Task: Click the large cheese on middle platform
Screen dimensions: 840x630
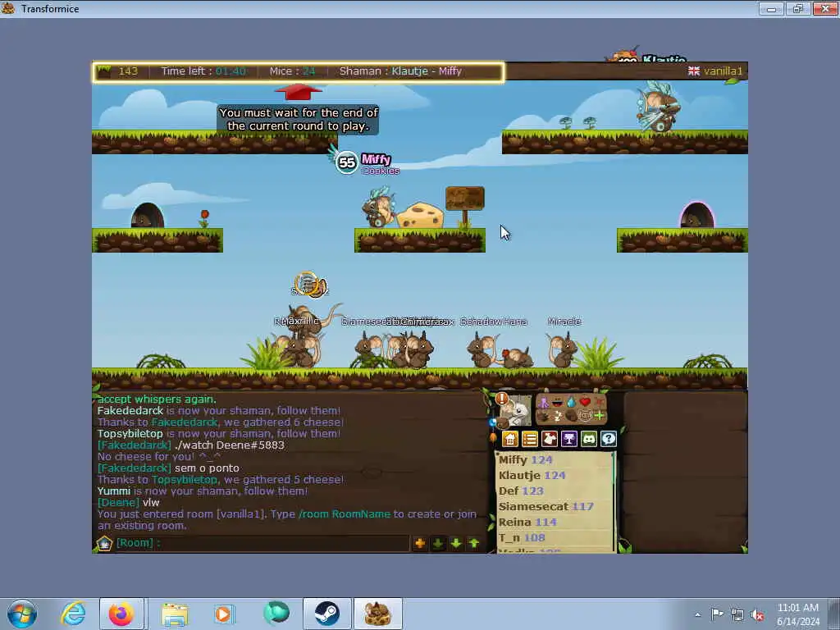Action: click(421, 215)
